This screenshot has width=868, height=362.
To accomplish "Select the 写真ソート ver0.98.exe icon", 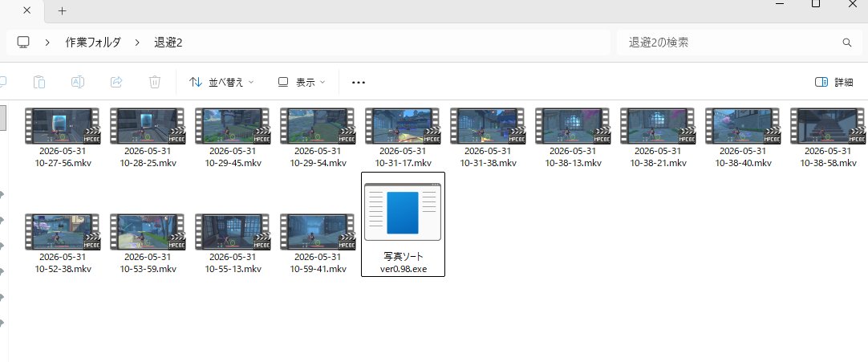I will (x=403, y=212).
